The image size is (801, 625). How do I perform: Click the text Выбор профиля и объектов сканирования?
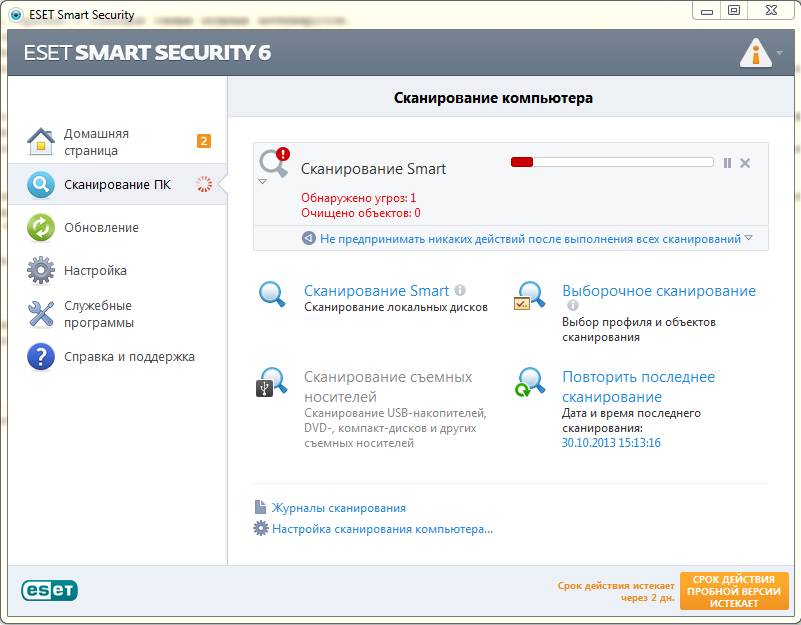coord(639,330)
